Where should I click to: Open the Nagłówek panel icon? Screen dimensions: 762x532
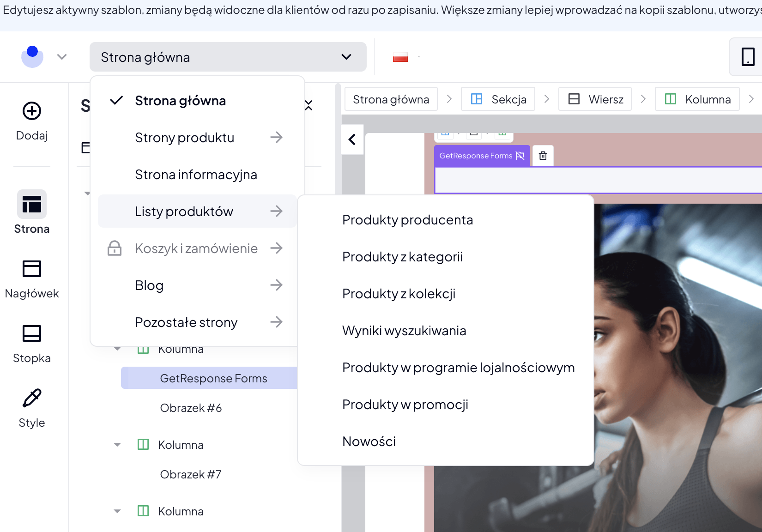click(32, 269)
